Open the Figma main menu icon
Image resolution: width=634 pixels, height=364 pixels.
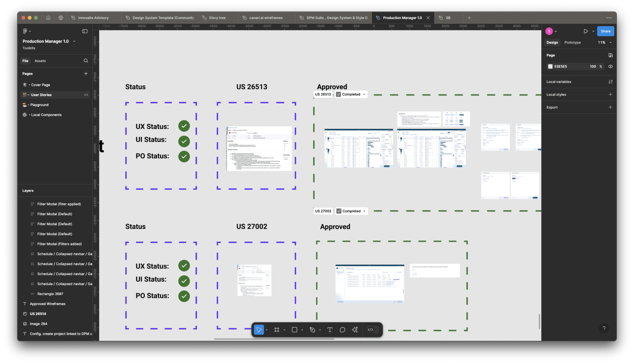pyautogui.click(x=25, y=31)
